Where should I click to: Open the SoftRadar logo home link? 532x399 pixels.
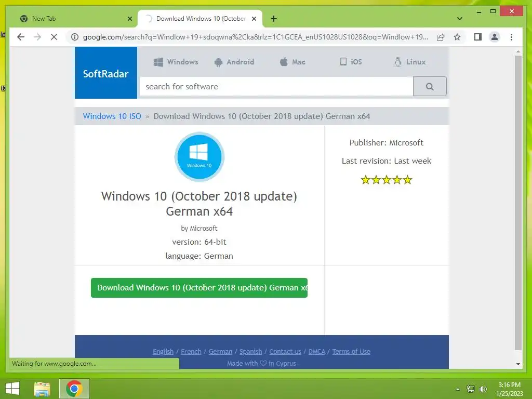point(106,73)
